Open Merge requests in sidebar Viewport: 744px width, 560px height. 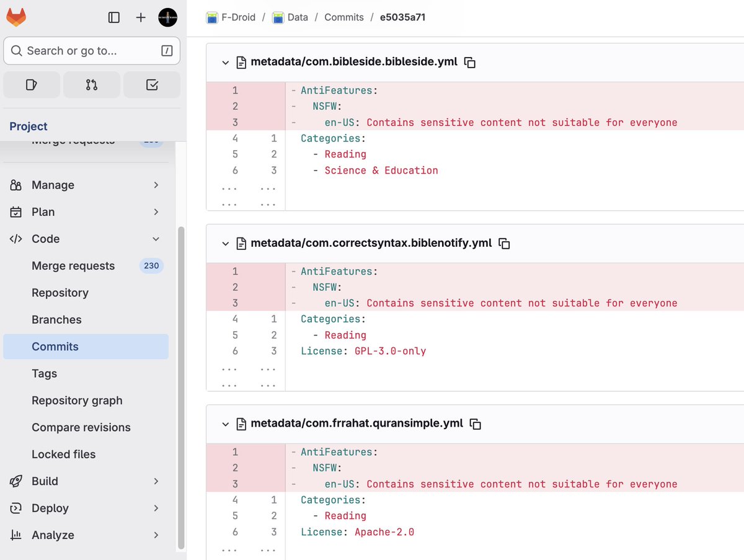click(86, 266)
